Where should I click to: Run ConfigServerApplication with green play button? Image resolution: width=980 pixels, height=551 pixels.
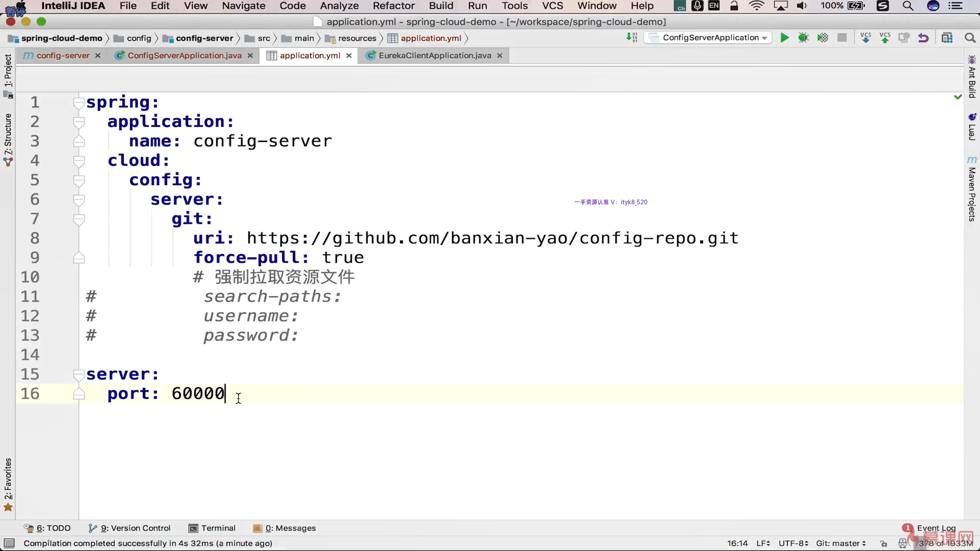click(x=785, y=38)
